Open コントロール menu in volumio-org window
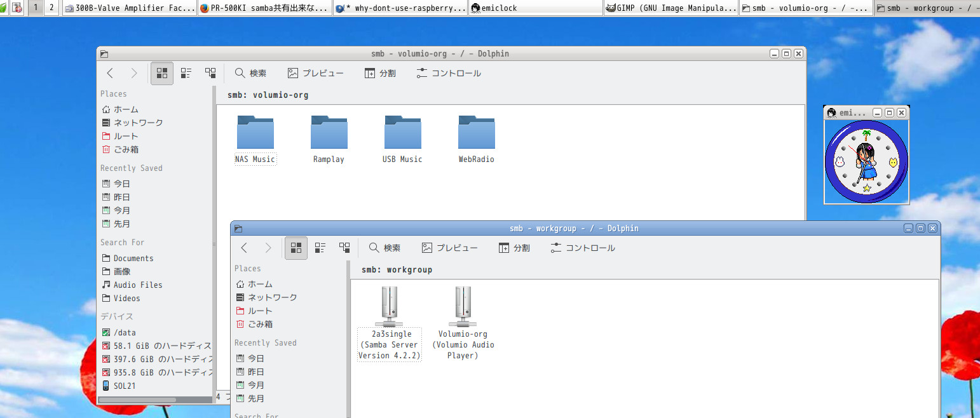 449,73
